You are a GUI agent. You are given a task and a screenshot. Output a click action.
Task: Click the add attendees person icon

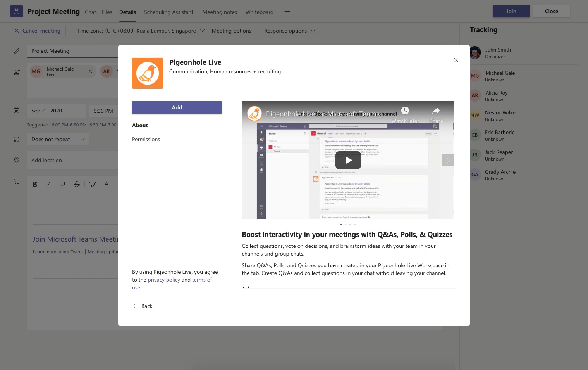(x=17, y=72)
